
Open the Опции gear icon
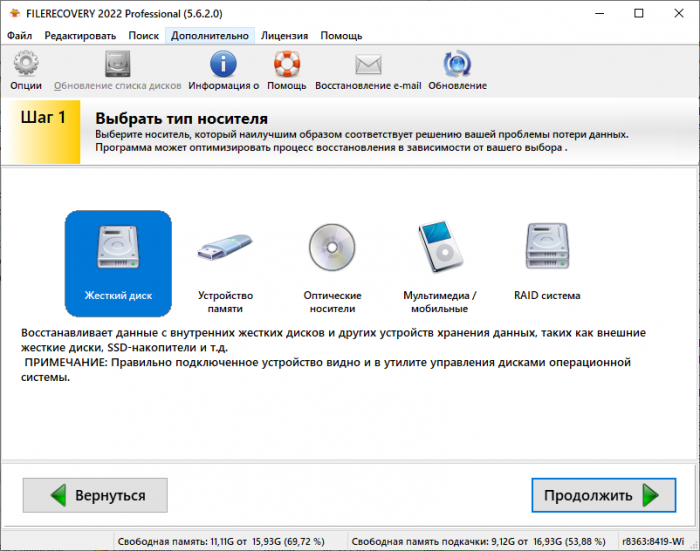click(x=26, y=64)
